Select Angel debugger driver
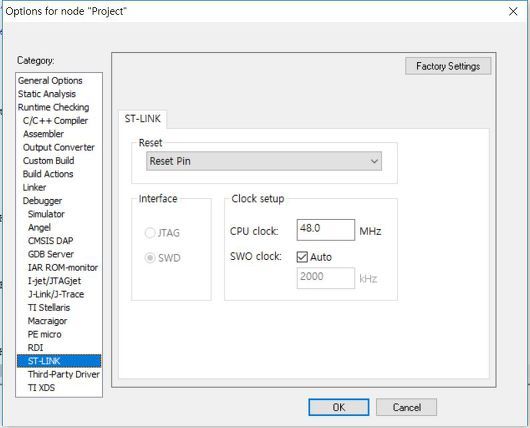Screen dimensions: 530x428 (x=39, y=228)
